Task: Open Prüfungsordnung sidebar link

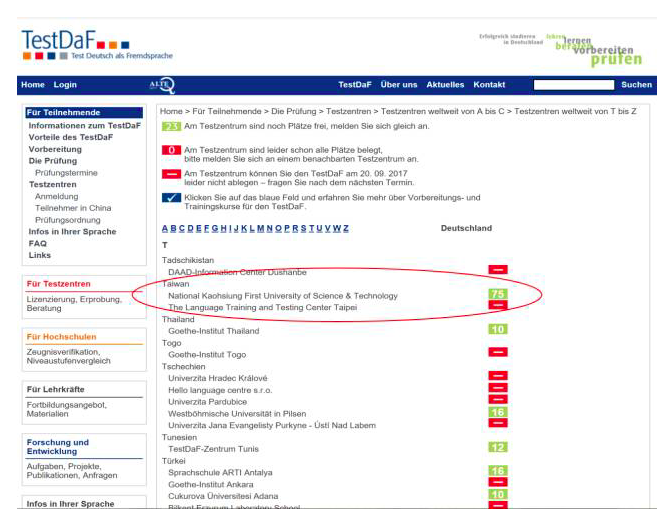Action: tap(68, 220)
